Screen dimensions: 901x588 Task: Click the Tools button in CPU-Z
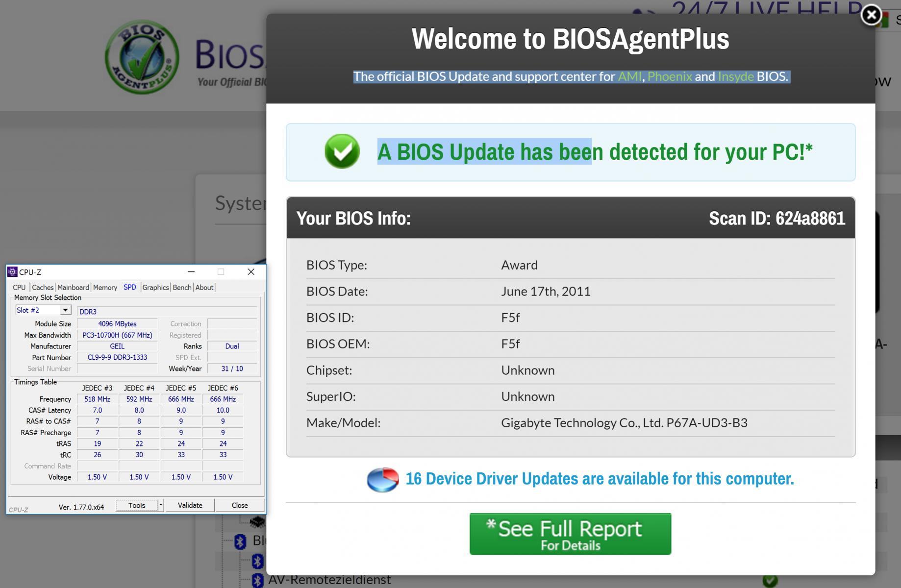tap(137, 505)
